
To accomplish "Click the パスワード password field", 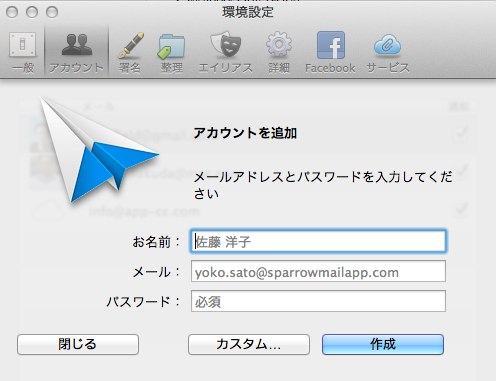I will point(318,301).
